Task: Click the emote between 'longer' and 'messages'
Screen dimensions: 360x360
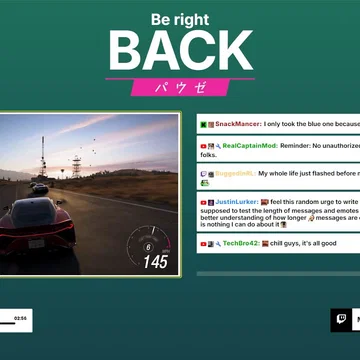Action: point(311,218)
